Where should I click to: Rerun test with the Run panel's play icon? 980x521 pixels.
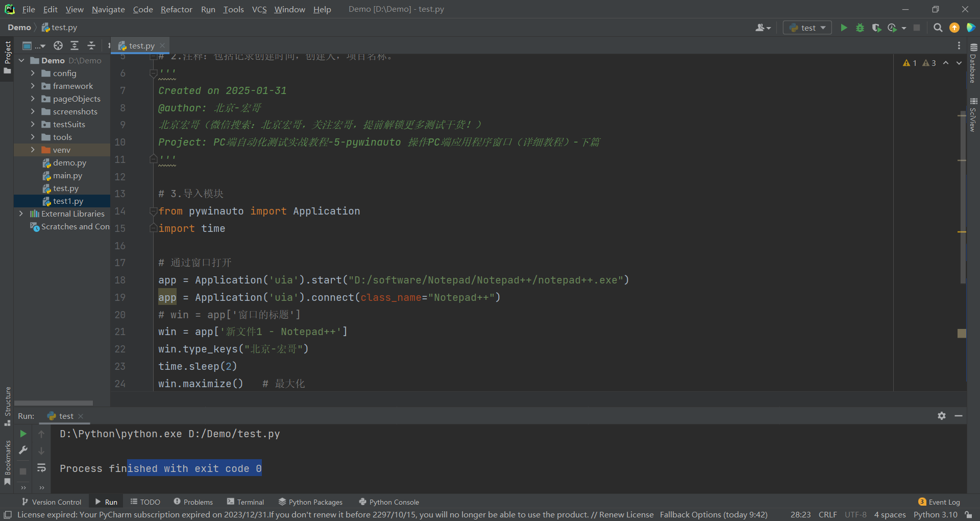click(x=23, y=434)
